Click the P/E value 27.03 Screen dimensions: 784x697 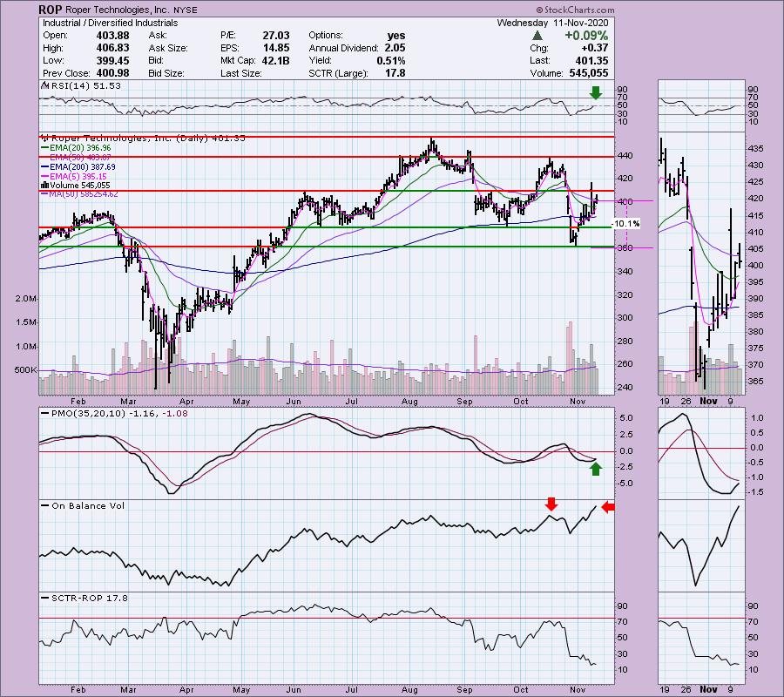coord(276,36)
